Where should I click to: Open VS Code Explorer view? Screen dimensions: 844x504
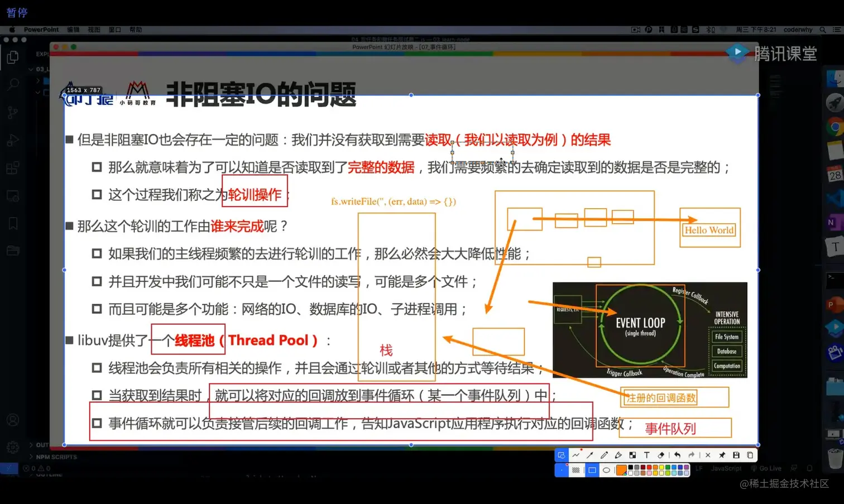(12, 57)
